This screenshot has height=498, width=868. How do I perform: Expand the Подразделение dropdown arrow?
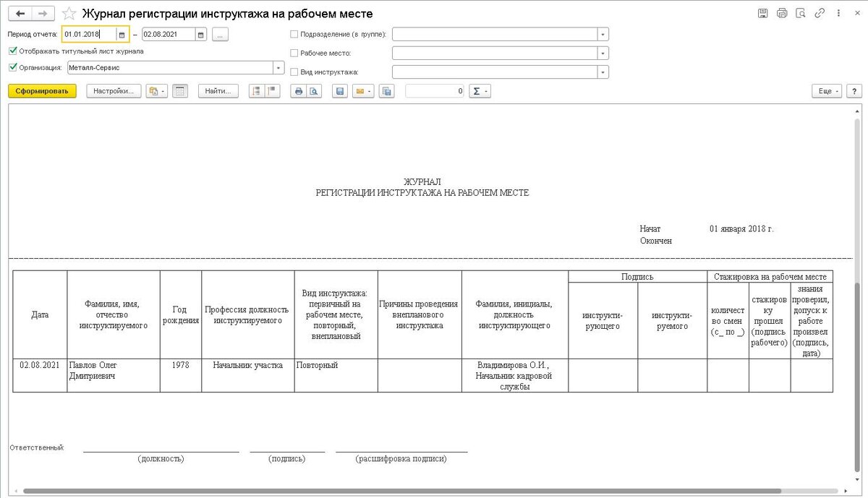603,34
